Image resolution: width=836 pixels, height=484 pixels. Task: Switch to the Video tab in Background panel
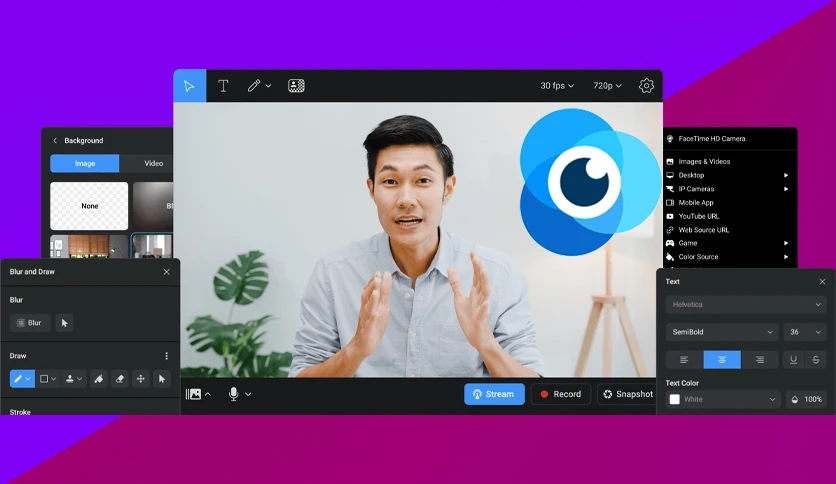154,164
